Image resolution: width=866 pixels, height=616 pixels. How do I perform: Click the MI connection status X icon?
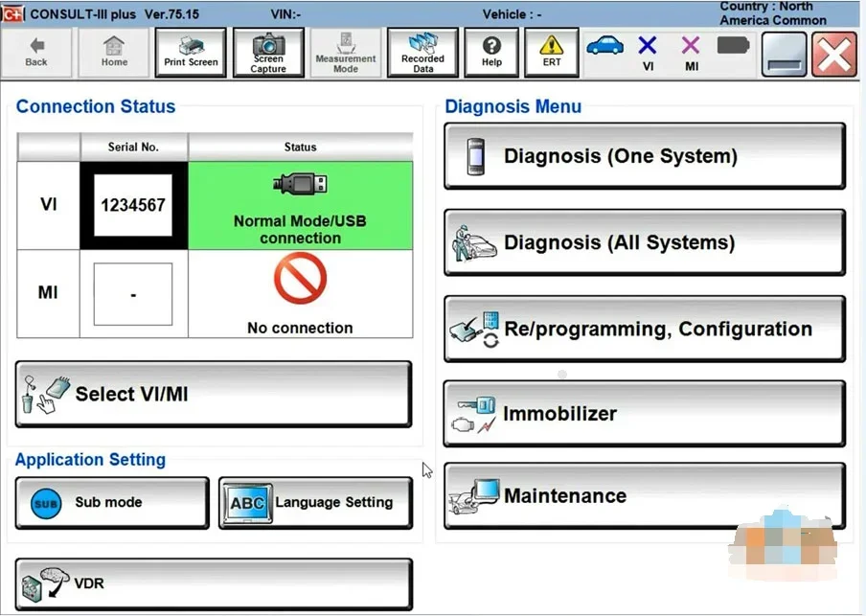(691, 53)
